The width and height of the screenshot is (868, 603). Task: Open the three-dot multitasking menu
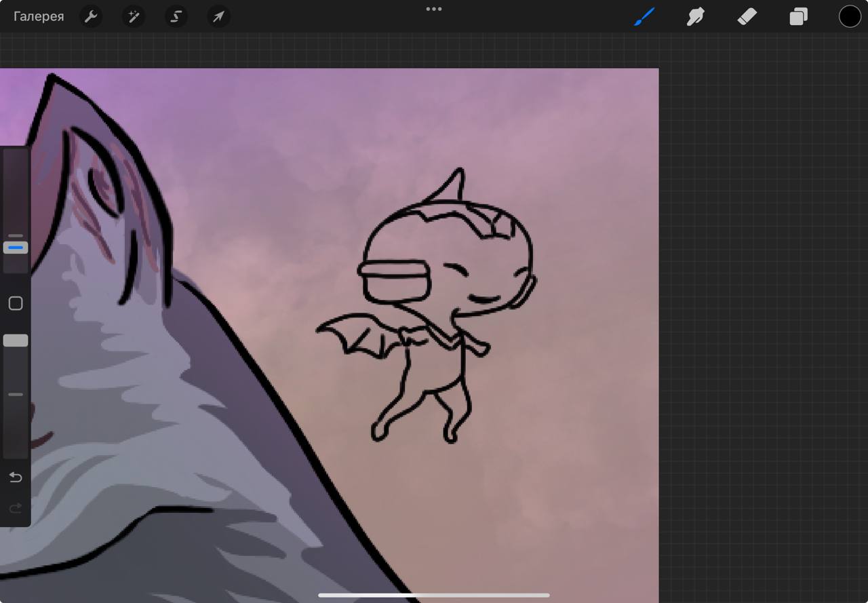[x=434, y=9]
